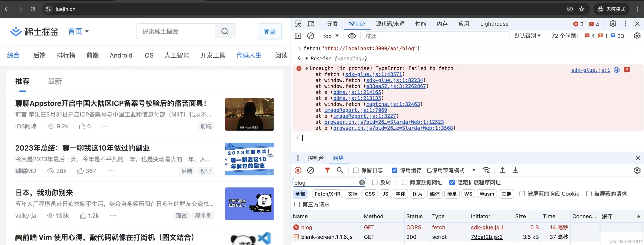Open the 日本，我劝你别来 article thumbnail

click(x=249, y=204)
